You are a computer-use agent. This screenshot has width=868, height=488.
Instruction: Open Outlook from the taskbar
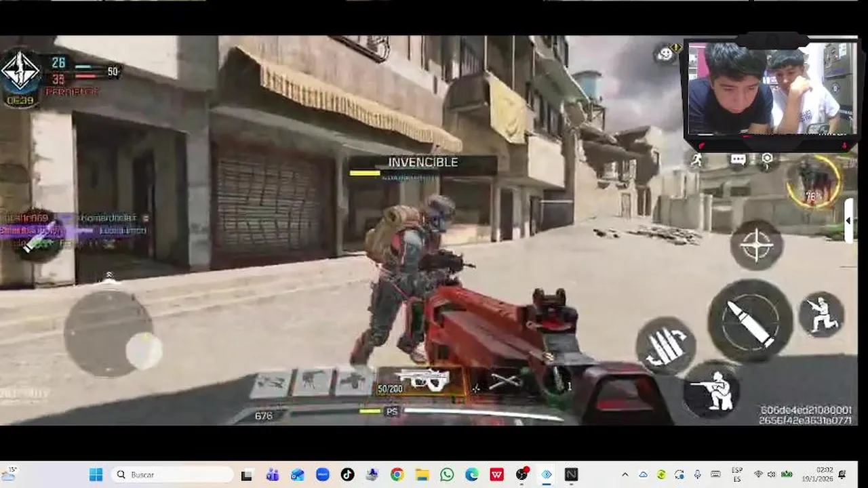tap(298, 475)
